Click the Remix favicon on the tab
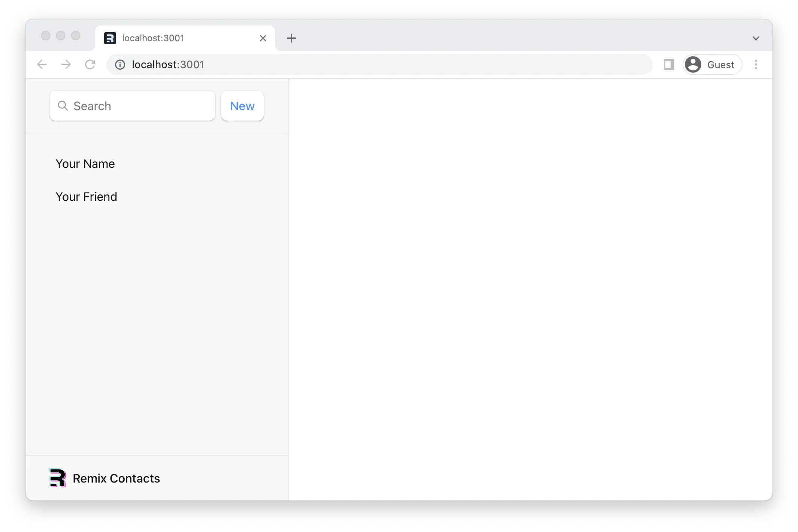Screen dimensions: 798x532 110,38
